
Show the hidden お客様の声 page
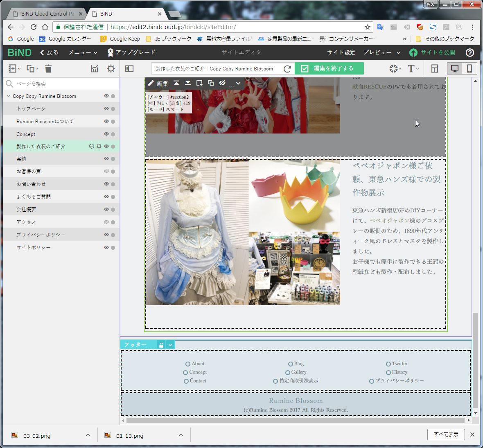[x=106, y=171]
